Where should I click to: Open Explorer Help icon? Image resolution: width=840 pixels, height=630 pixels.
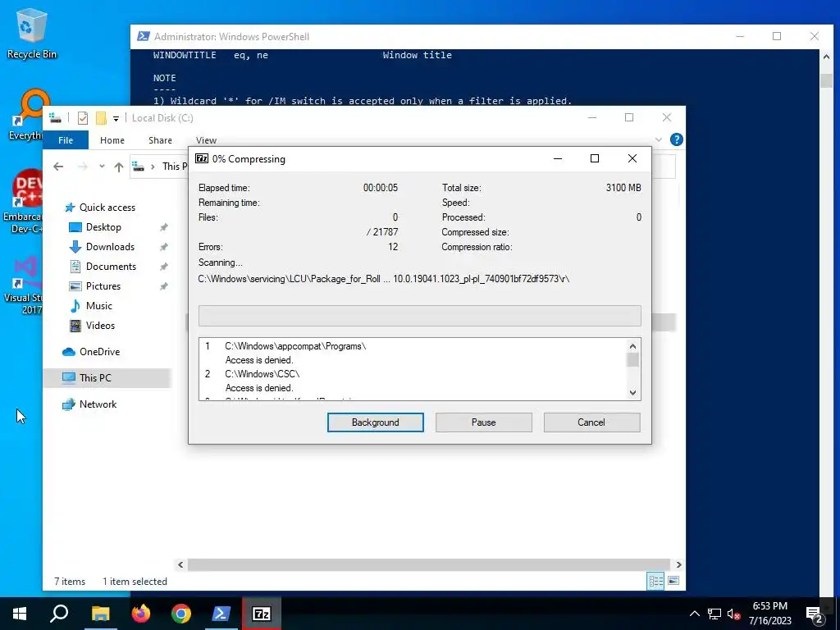[677, 139]
